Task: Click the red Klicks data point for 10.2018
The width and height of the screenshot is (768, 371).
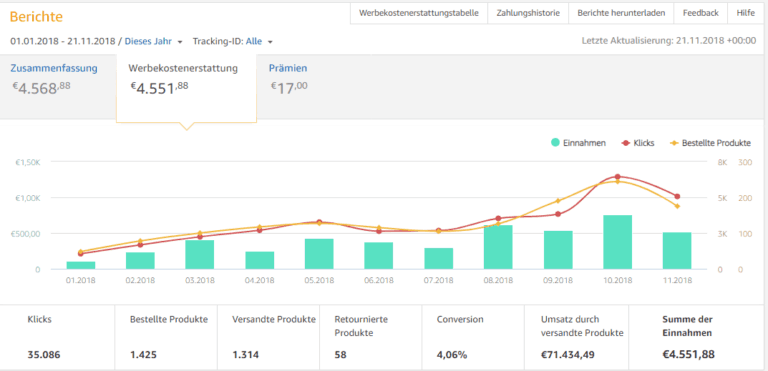Action: 617,176
